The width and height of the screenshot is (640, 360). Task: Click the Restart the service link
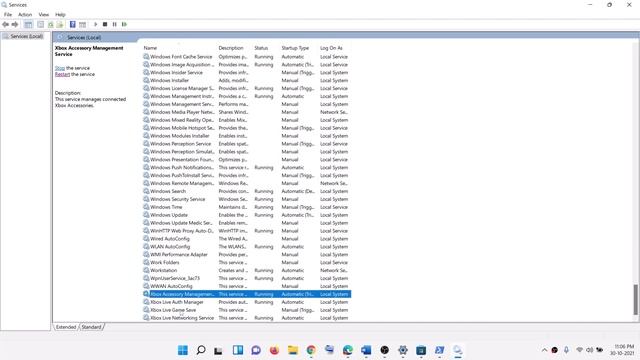coord(62,74)
